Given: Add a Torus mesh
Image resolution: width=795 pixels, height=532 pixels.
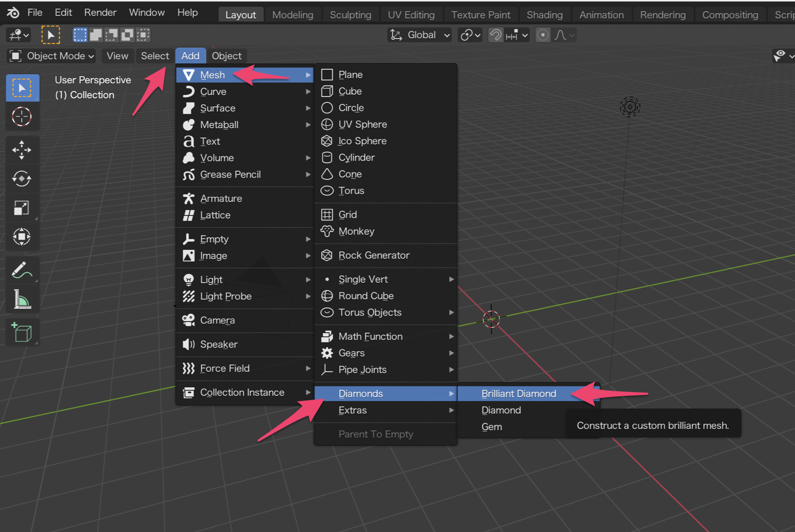Looking at the screenshot, I should tap(386, 191).
